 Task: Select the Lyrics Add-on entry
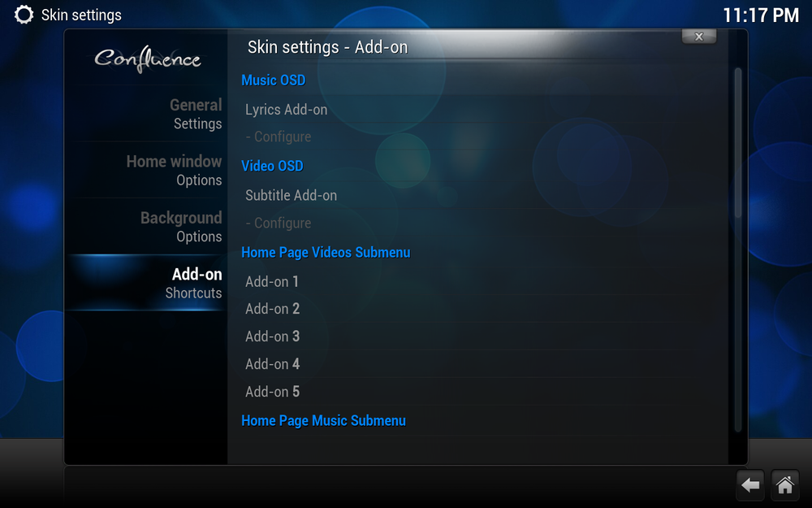pos(286,109)
